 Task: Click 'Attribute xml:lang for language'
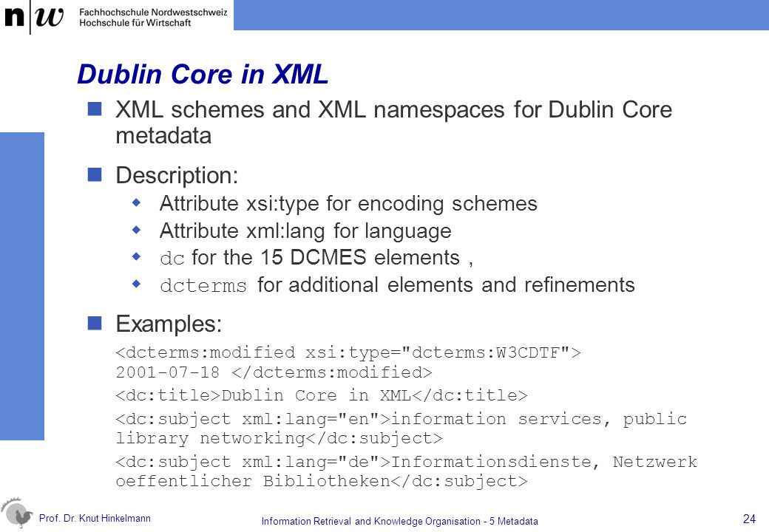305,231
